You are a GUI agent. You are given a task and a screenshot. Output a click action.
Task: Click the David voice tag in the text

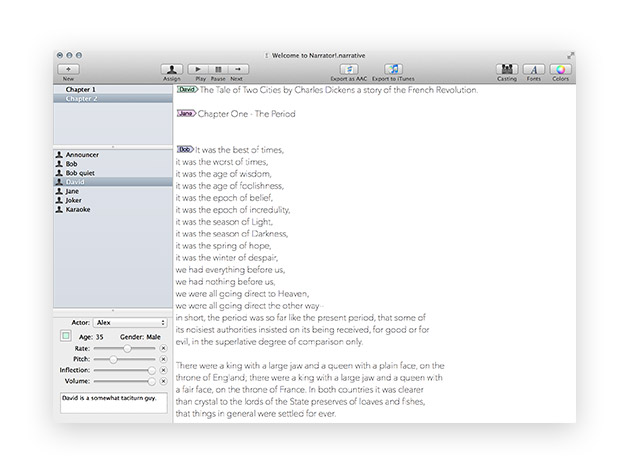pyautogui.click(x=187, y=90)
